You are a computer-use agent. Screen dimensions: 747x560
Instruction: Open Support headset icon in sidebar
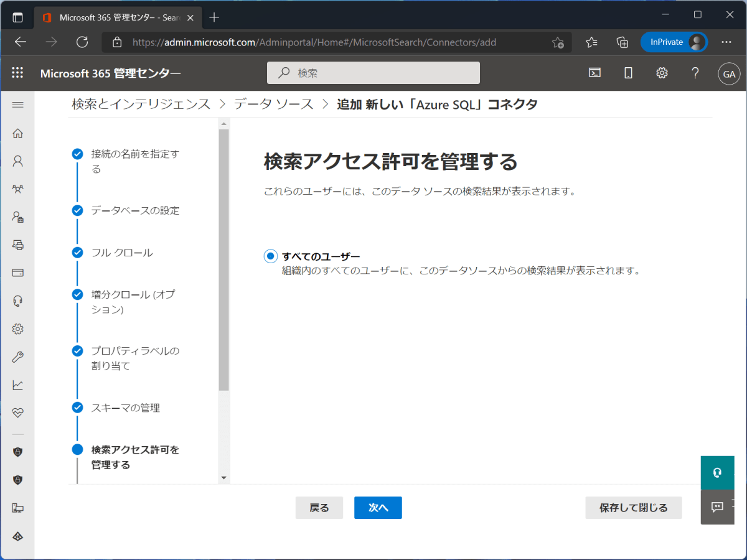(17, 301)
